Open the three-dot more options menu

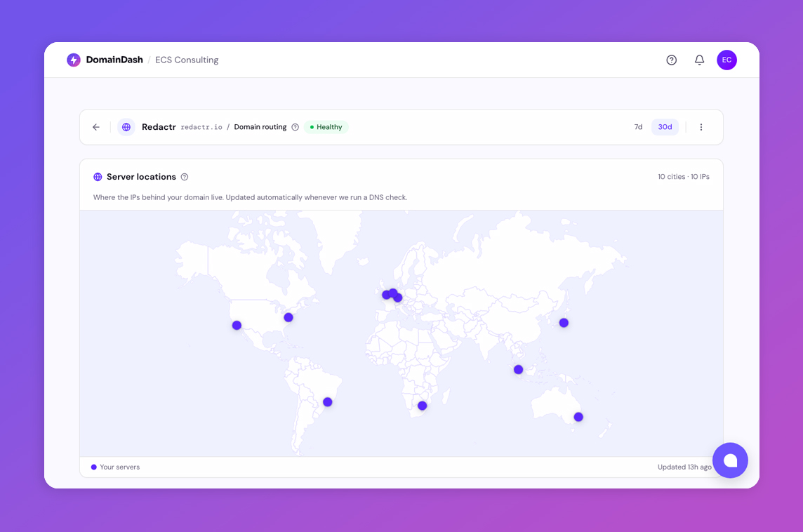701,127
